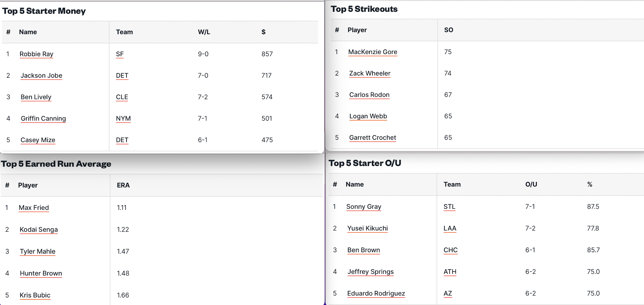
Task: Open Max Fried's player page
Action: coord(34,207)
